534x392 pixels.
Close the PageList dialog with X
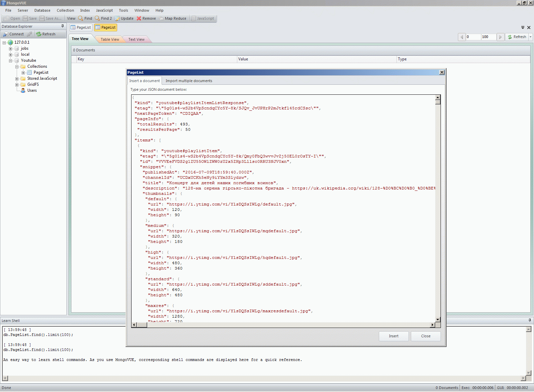[442, 72]
